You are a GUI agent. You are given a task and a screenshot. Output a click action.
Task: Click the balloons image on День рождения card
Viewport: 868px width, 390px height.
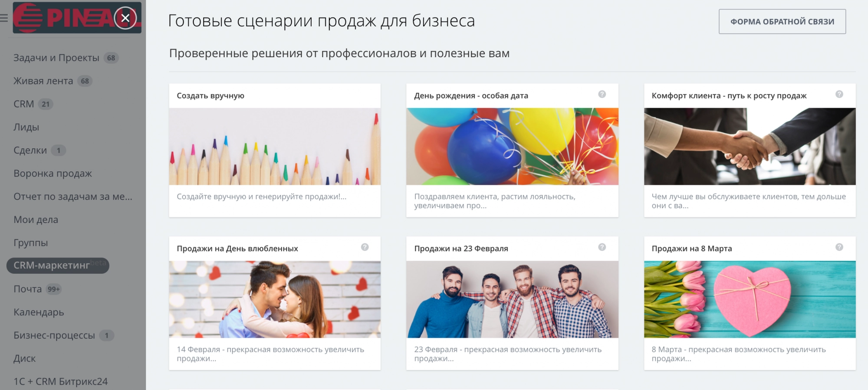(512, 146)
